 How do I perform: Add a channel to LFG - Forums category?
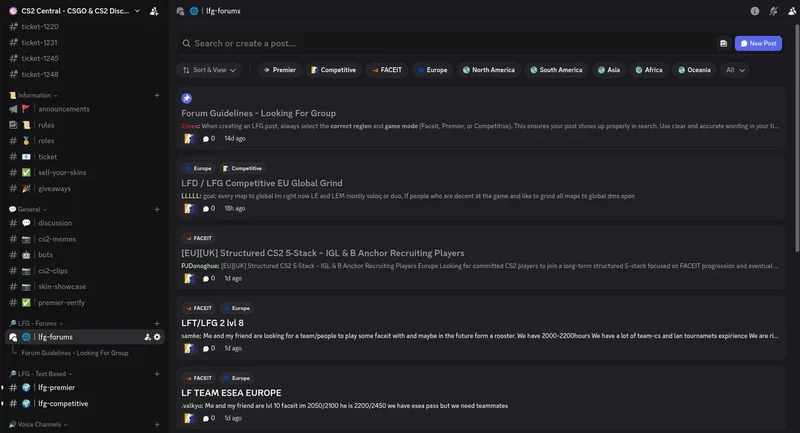[157, 323]
